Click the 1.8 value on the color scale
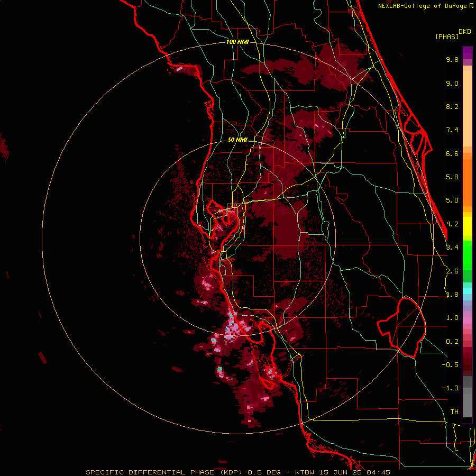This screenshot has height=476, width=476. coord(452,295)
